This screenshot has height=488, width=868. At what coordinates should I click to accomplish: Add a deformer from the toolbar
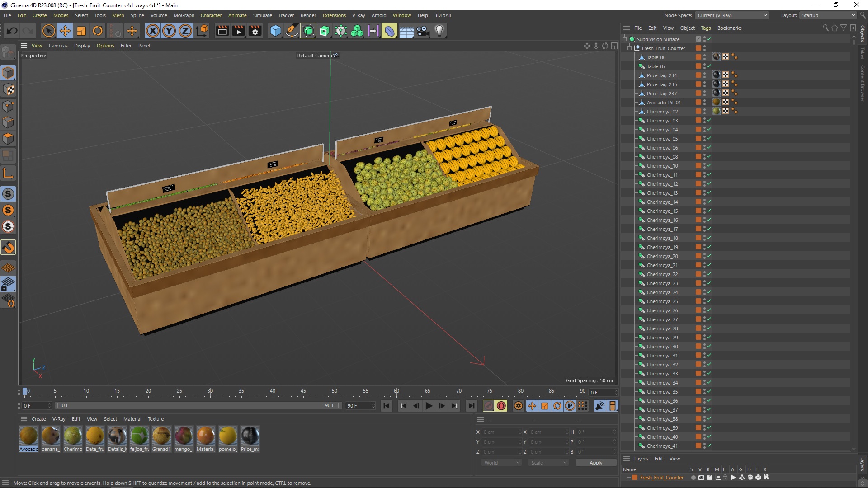pos(390,31)
